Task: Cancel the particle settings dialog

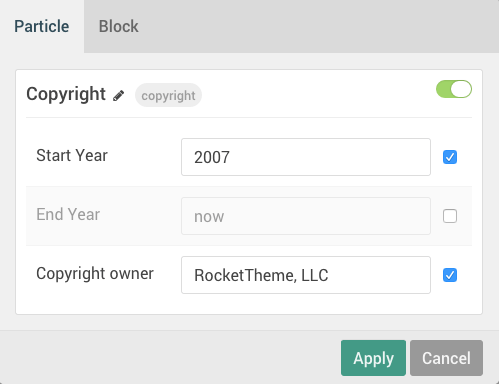Action: click(446, 358)
